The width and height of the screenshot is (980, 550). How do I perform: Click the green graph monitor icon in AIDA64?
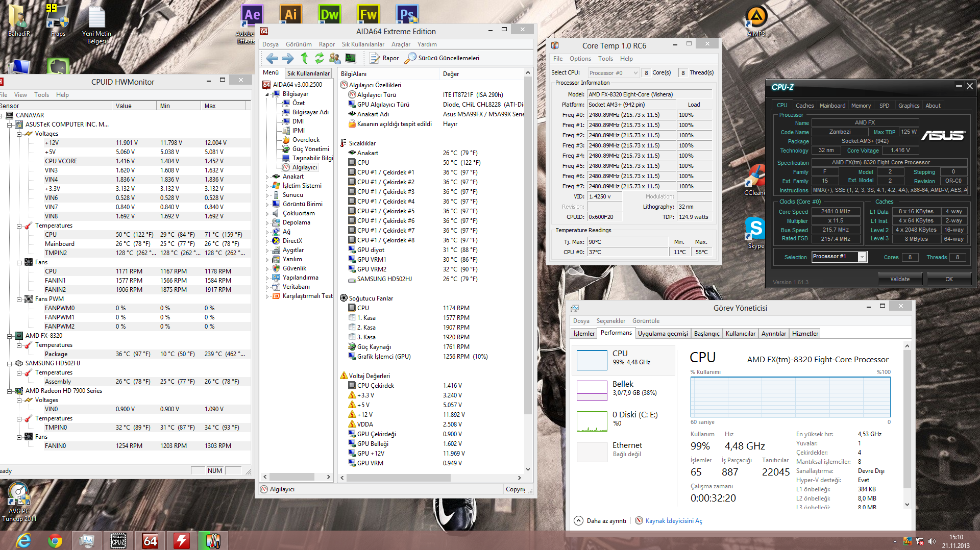pyautogui.click(x=351, y=58)
